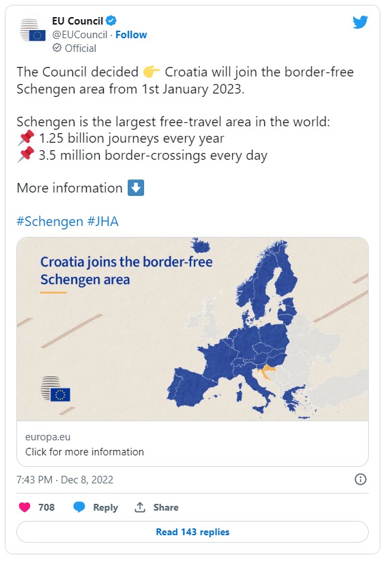Click the share upload icon
This screenshot has width=392, height=568.
pos(140,507)
